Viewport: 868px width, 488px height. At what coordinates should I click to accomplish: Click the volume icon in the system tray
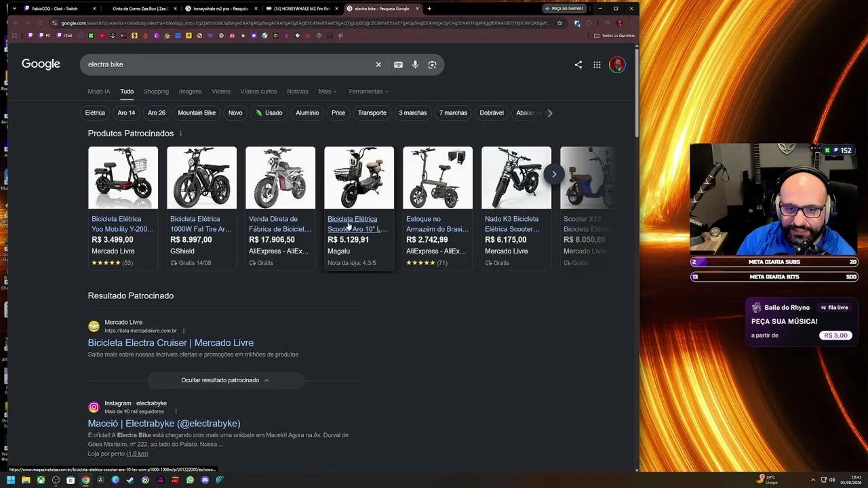(x=833, y=480)
